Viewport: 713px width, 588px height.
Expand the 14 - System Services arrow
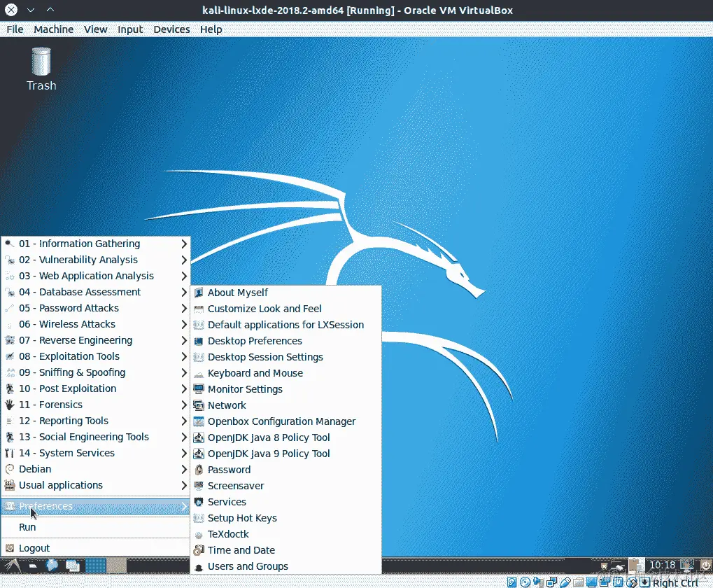tap(184, 454)
